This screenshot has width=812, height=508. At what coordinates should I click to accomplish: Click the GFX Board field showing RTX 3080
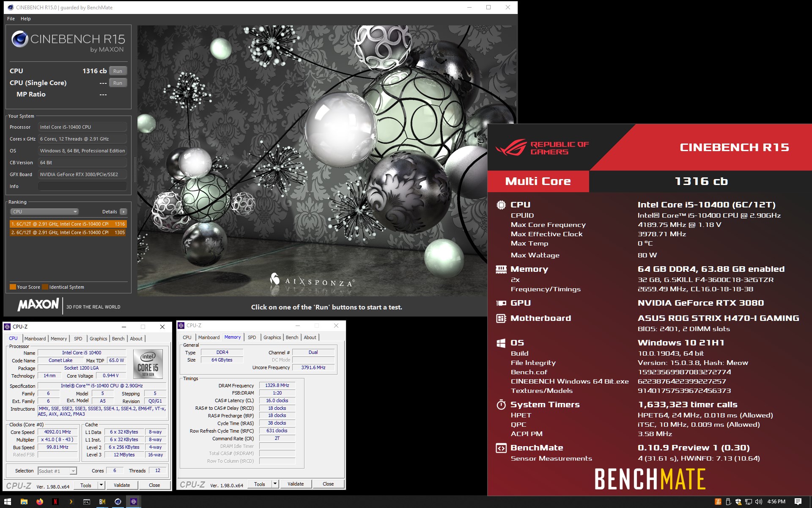pyautogui.click(x=82, y=174)
